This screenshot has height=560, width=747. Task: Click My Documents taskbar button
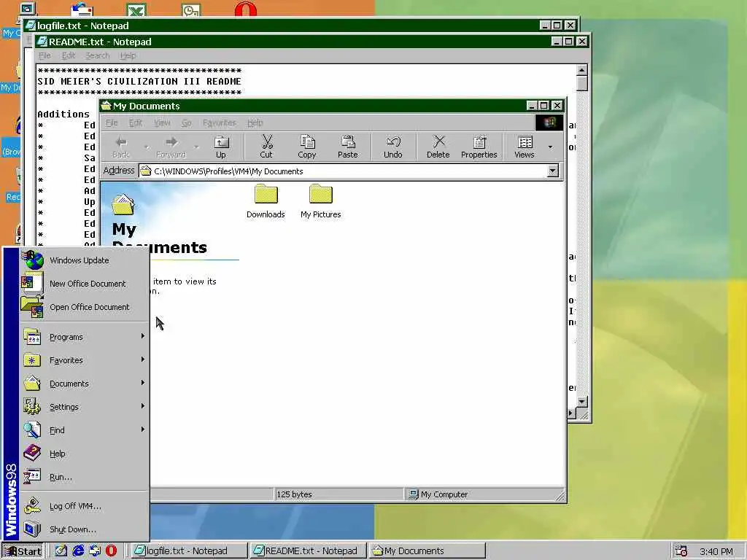tap(427, 551)
